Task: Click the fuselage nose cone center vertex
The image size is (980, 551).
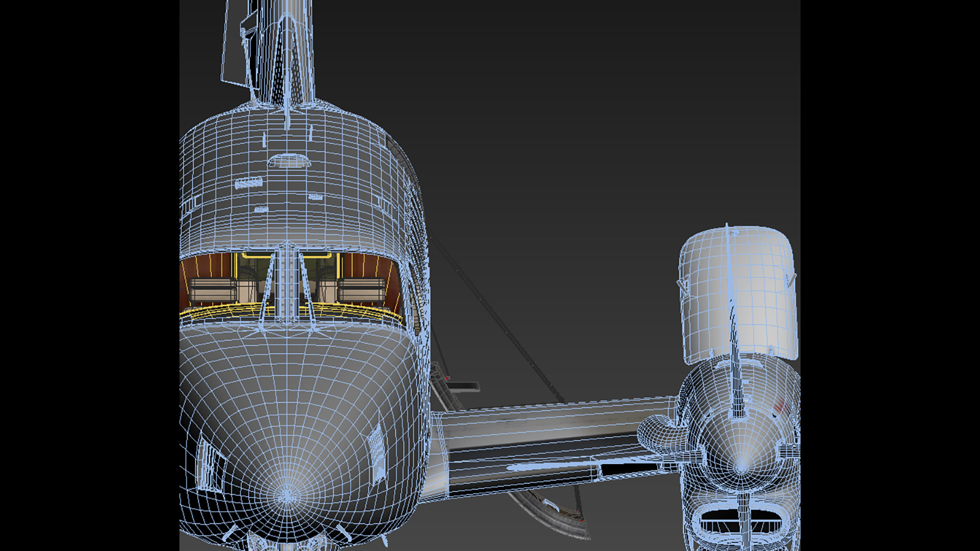Action: 287,495
